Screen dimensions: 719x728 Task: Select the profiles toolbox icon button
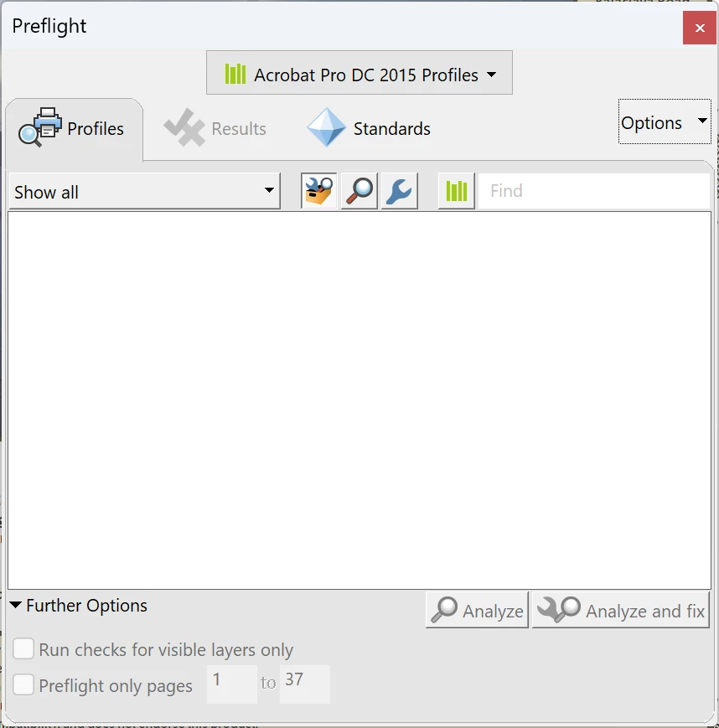point(318,191)
